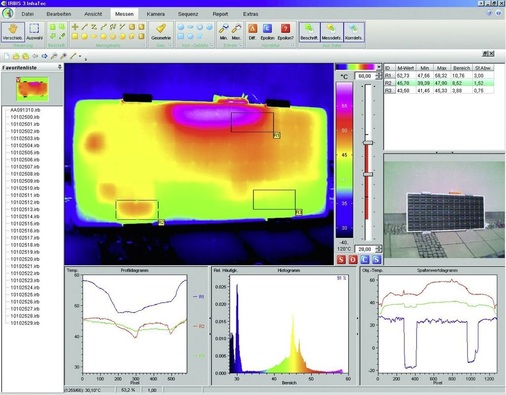Click the Max. extreme value tool
The width and height of the screenshot is (506, 395).
236,32
